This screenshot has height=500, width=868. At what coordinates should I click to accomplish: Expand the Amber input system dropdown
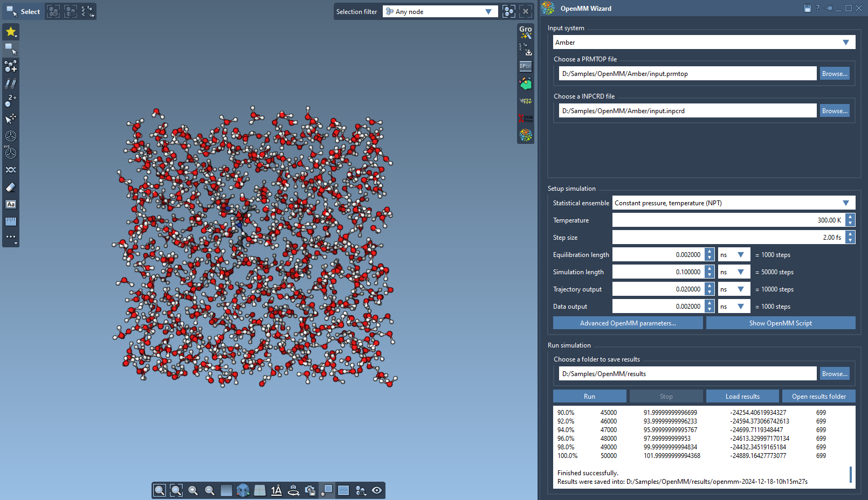704,43
